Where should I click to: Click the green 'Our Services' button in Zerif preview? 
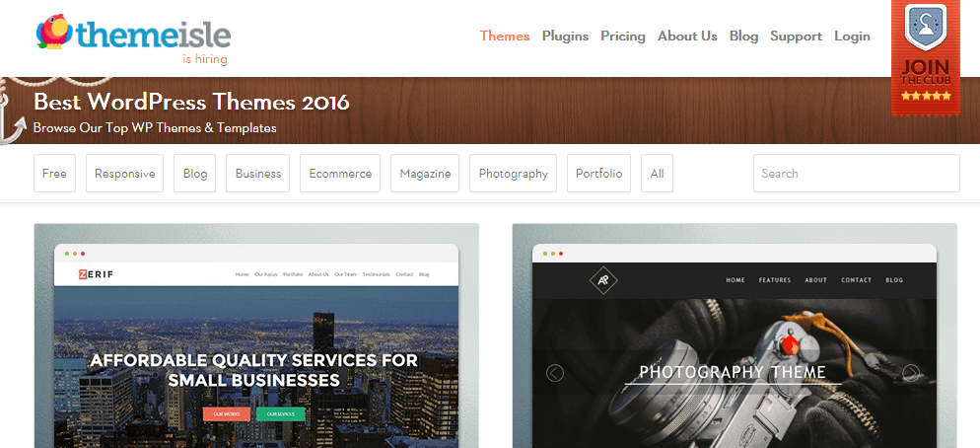tap(281, 414)
